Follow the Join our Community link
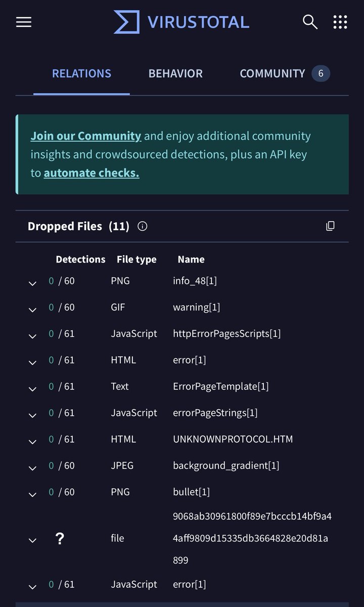This screenshot has height=607, width=364. [x=86, y=136]
